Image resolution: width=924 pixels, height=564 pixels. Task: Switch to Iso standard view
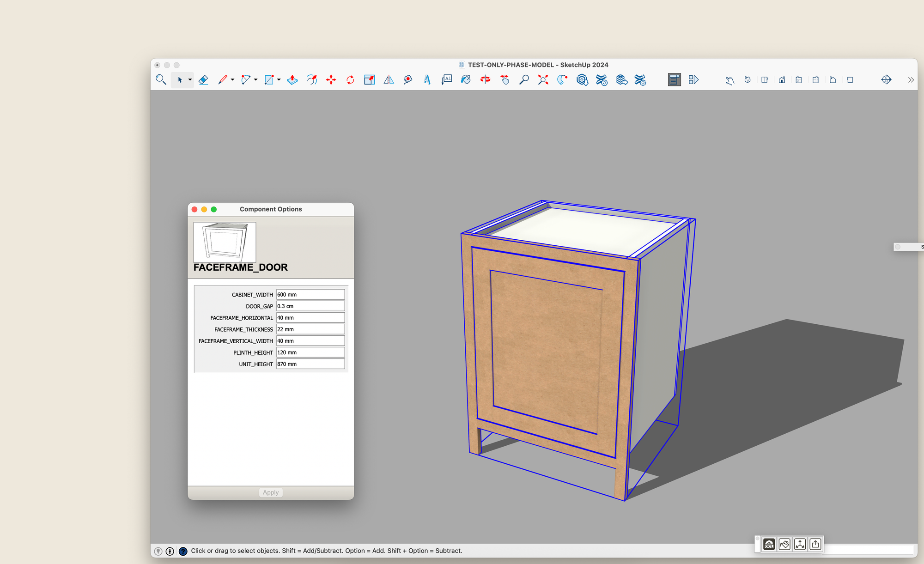[748, 80]
